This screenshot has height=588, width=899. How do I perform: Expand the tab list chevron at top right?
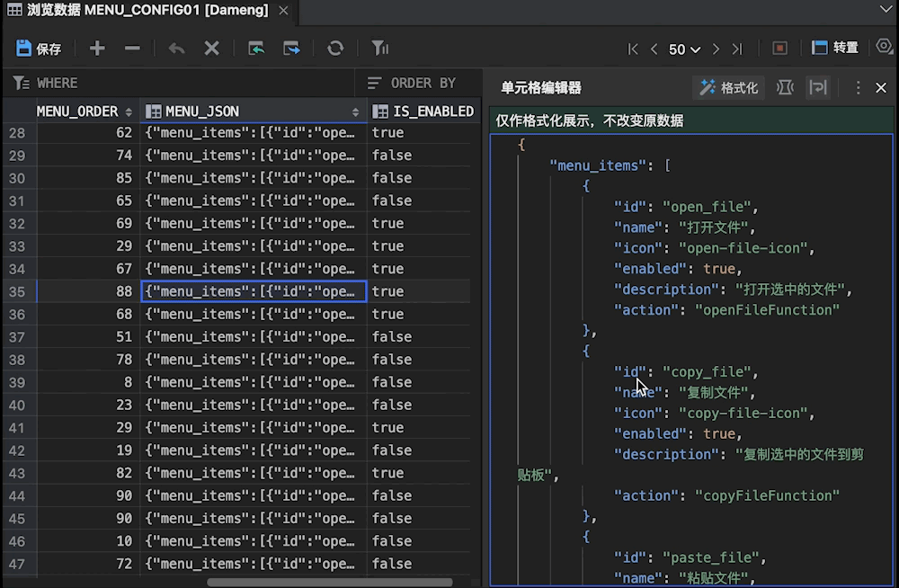coord(886,9)
